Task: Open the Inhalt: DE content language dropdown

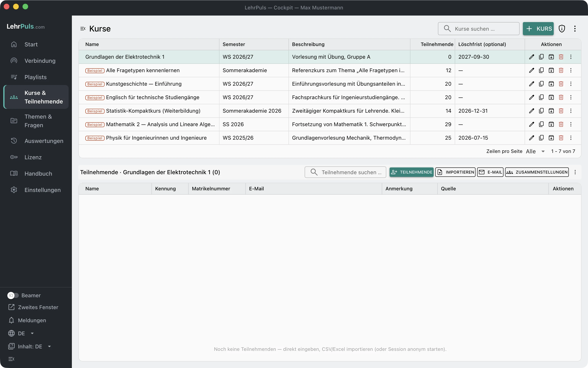Action: pos(30,347)
